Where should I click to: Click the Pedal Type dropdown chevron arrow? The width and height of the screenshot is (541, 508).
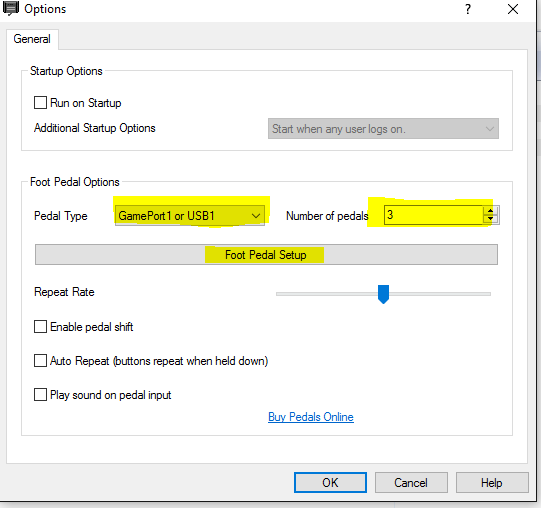256,216
